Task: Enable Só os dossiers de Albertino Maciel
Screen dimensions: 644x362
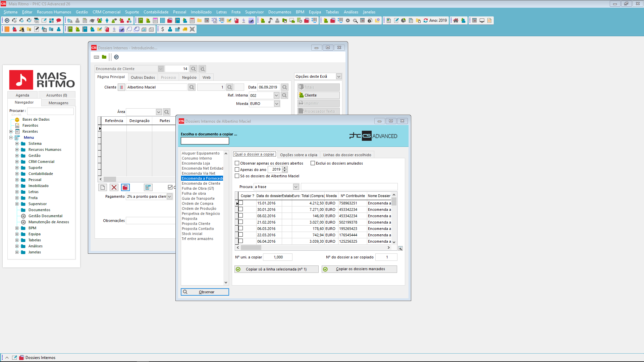Action: 237,176
